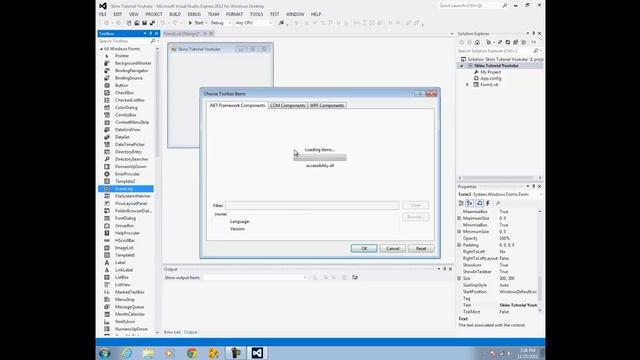This screenshot has width=640, height=360.
Task: Expand the MaximumSize property
Action: click(459, 218)
